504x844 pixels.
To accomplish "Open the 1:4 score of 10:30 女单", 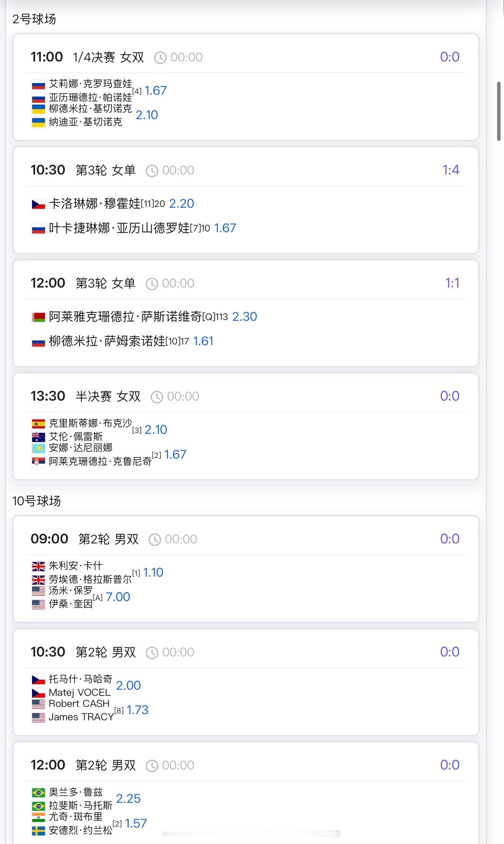I will (451, 170).
